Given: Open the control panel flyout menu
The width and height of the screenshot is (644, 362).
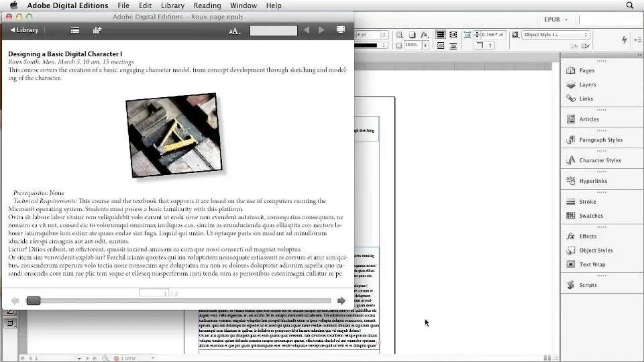Looking at the screenshot, I should (x=638, y=40).
